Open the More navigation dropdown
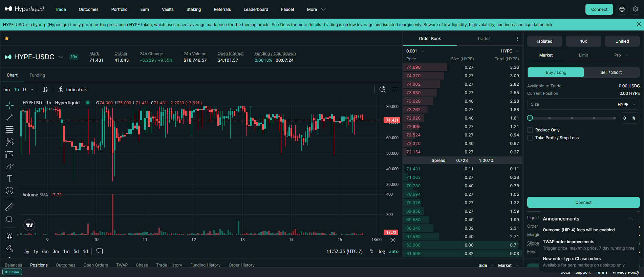Image resolution: width=644 pixels, height=277 pixels. point(316,9)
